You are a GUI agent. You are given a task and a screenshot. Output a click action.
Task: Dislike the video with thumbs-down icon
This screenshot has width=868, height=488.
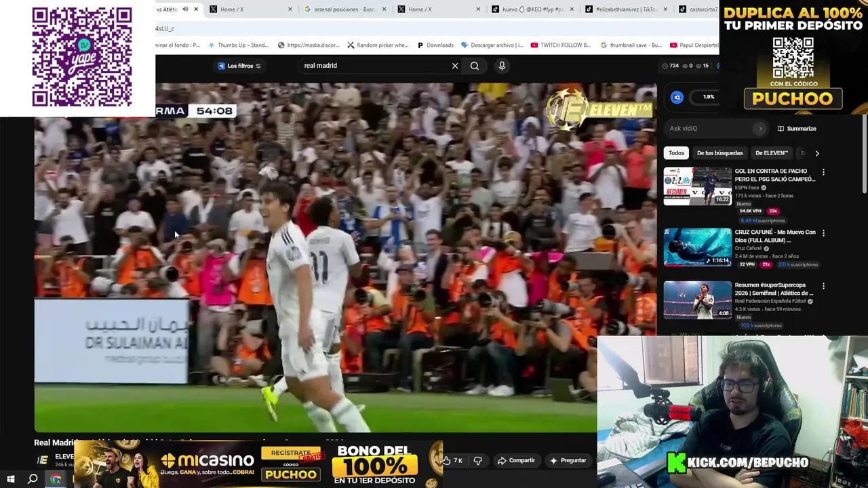(x=478, y=460)
